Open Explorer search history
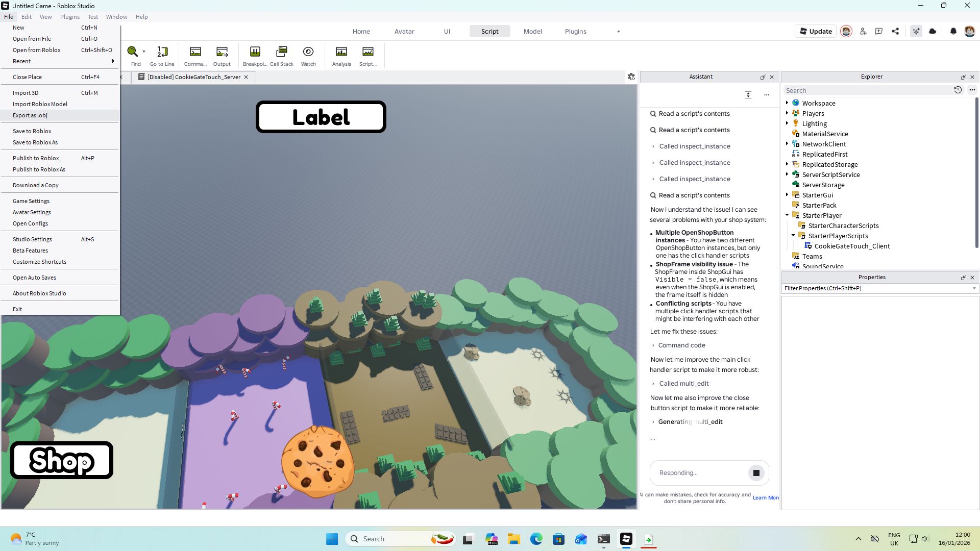Image resolution: width=980 pixels, height=551 pixels. pos(958,90)
